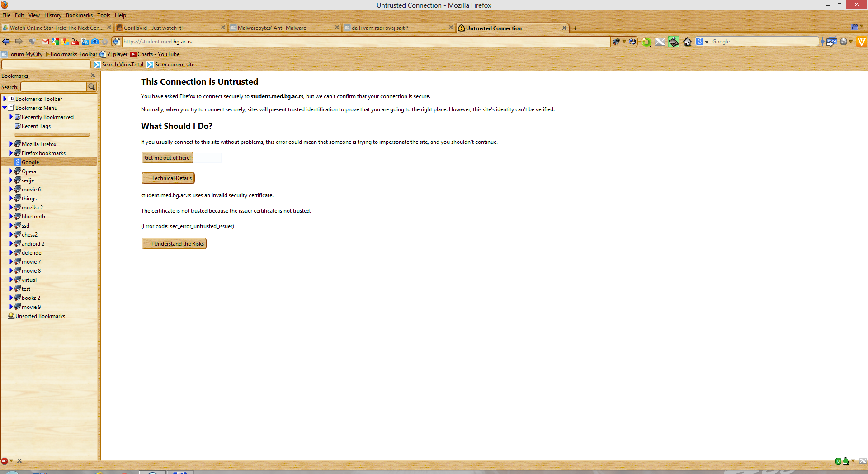
Task: Click the magnifier in bookmarks search
Action: click(x=92, y=87)
